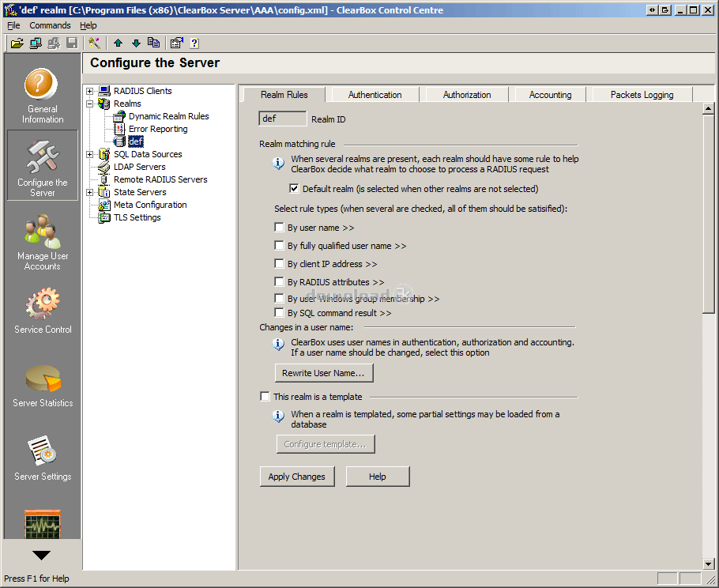Switch to the Authorization tab
This screenshot has height=588, width=719.
click(467, 95)
